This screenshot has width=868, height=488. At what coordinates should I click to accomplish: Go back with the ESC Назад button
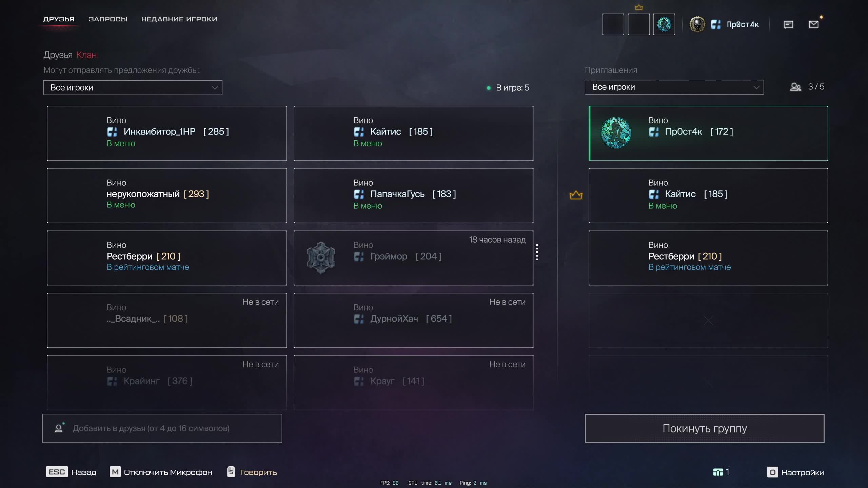pyautogui.click(x=71, y=472)
